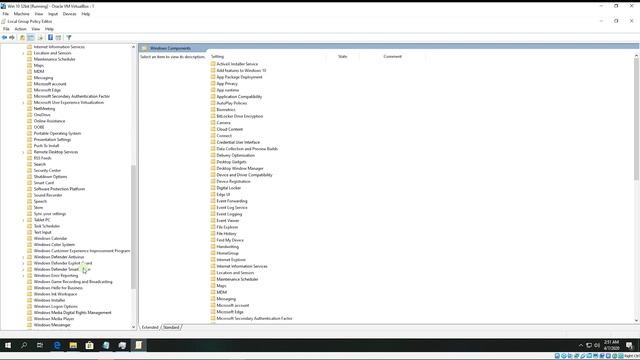Expand the Tablet PC tree node
The height and width of the screenshot is (360, 640).
pos(23,220)
